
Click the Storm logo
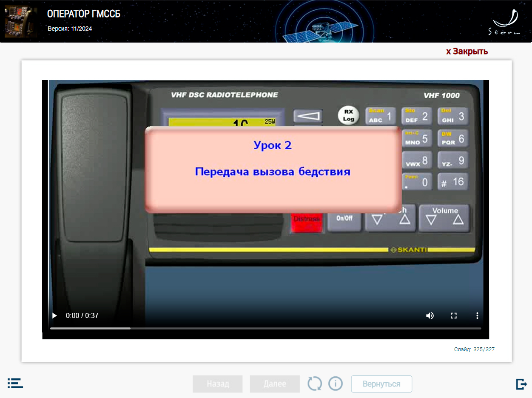pyautogui.click(x=504, y=23)
